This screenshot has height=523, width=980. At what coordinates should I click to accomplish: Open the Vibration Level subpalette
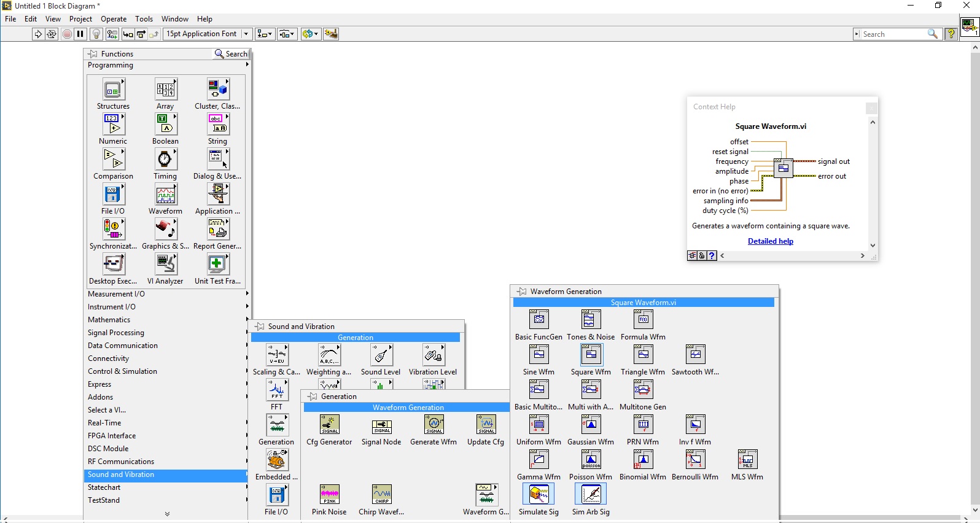[x=433, y=355]
